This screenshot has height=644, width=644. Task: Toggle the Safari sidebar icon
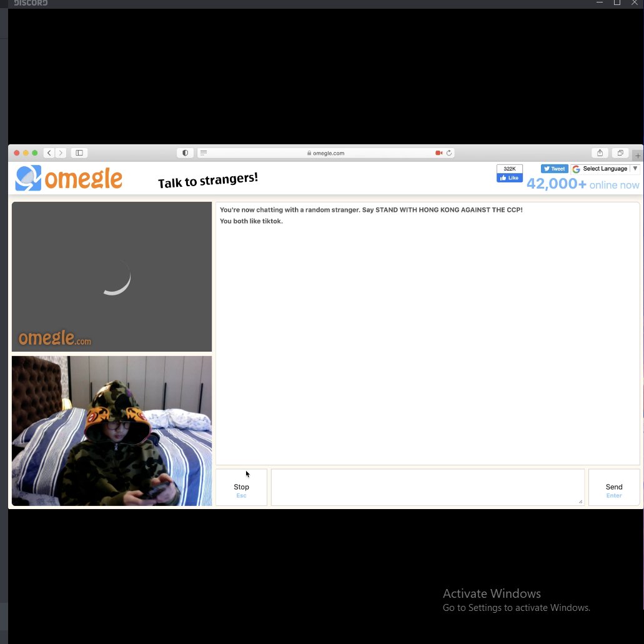[79, 153]
